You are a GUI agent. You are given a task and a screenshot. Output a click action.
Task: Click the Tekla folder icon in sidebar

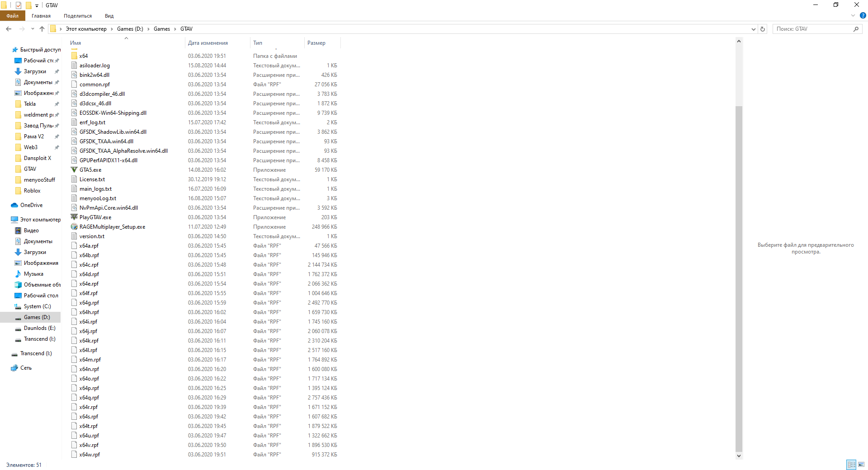[18, 104]
